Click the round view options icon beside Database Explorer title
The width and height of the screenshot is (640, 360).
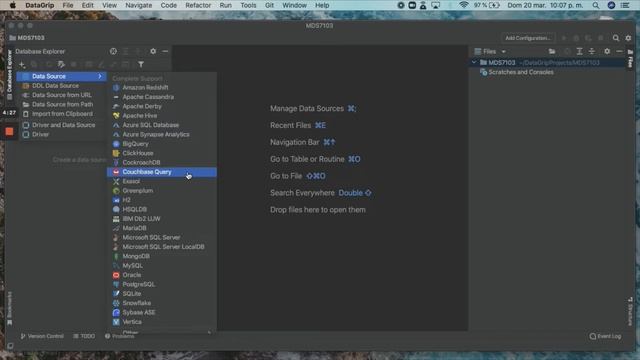[x=113, y=51]
